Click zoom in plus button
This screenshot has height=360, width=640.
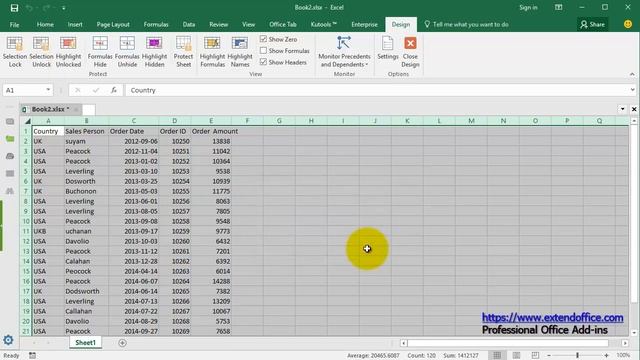coord(607,356)
